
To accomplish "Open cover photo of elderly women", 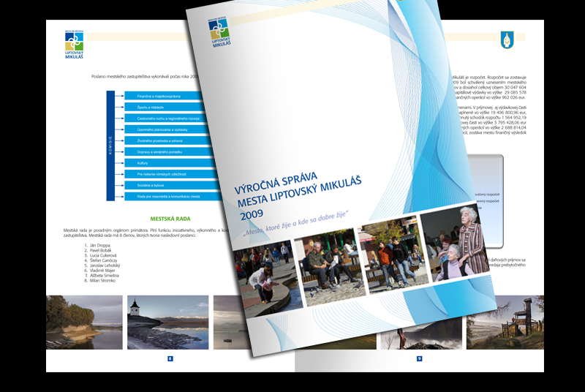I will 455,241.
